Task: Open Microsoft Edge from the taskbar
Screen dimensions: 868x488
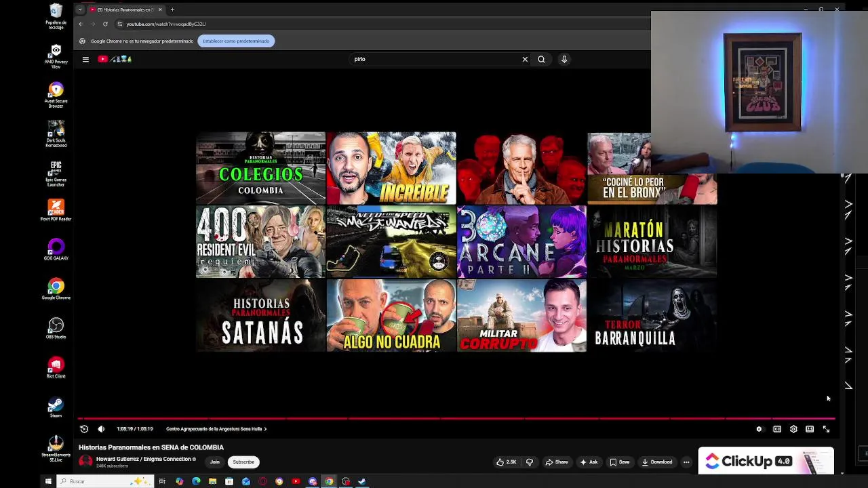Action: point(196,481)
